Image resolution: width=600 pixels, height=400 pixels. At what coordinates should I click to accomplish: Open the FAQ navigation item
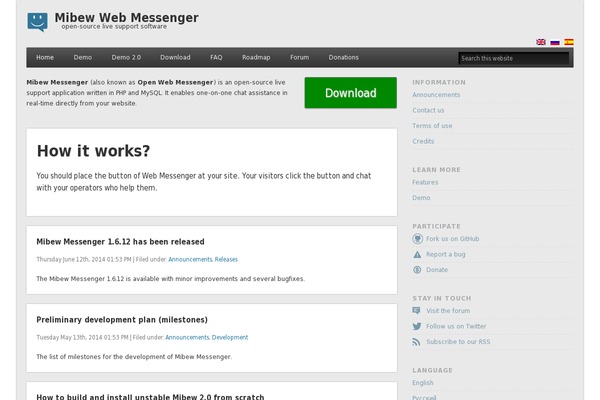coord(216,57)
